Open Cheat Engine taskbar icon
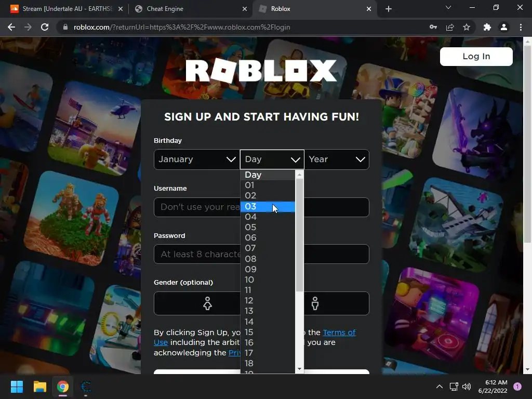The width and height of the screenshot is (532, 399). 86,387
